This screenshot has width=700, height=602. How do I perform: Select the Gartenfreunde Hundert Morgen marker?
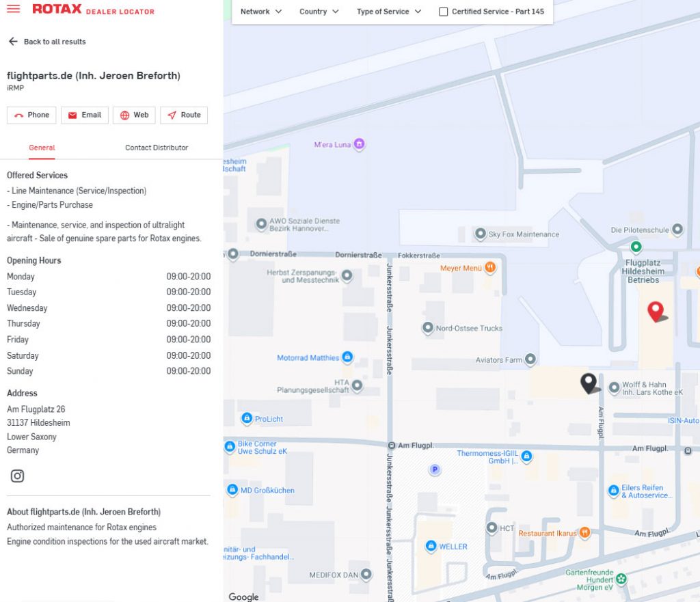point(621,579)
